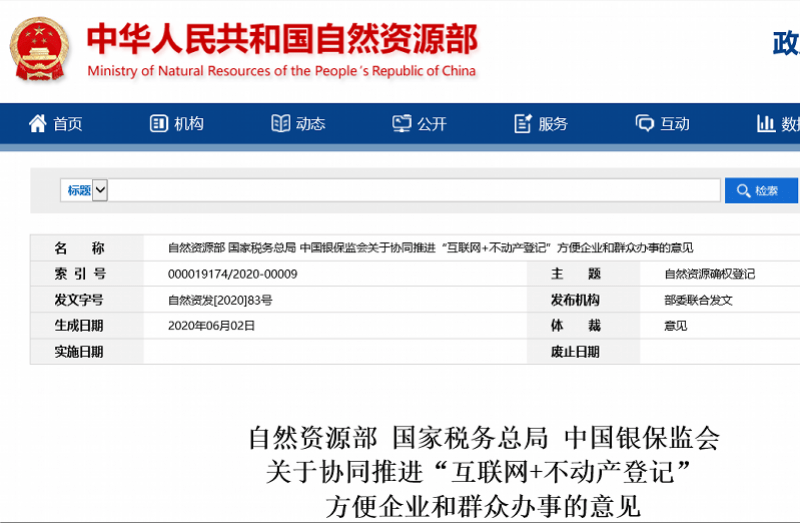The image size is (800, 523).
Task: Click the 体裁 label cell
Action: tap(583, 326)
